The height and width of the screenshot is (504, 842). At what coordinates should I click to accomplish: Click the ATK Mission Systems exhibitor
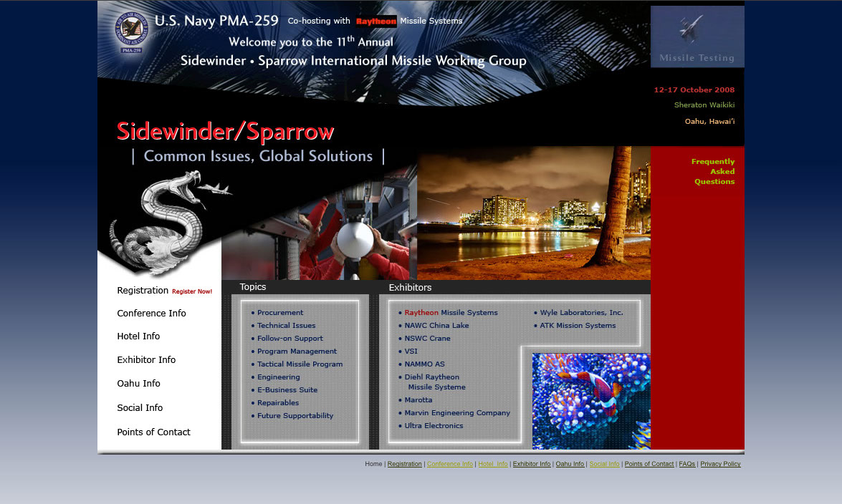click(x=578, y=325)
